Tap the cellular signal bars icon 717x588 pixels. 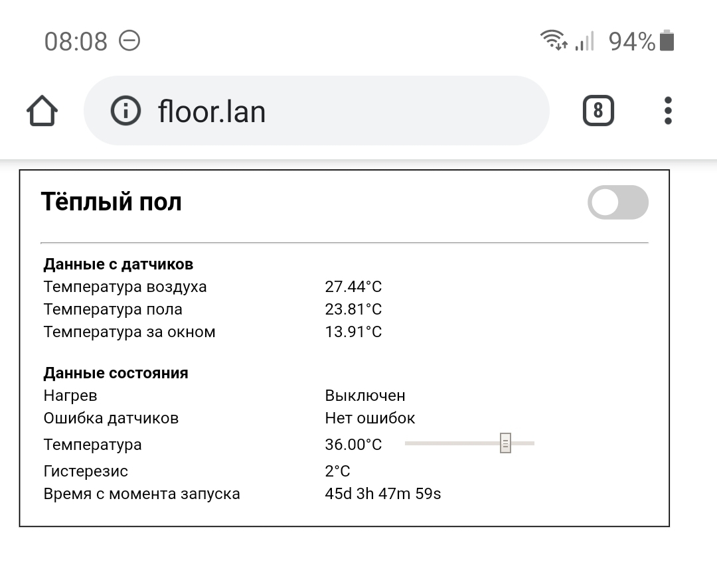click(x=584, y=42)
